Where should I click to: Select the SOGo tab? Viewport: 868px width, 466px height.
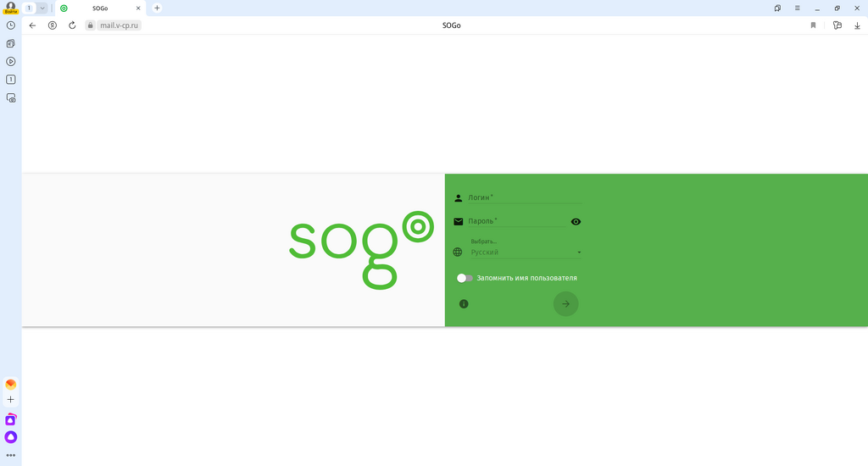[x=99, y=8]
